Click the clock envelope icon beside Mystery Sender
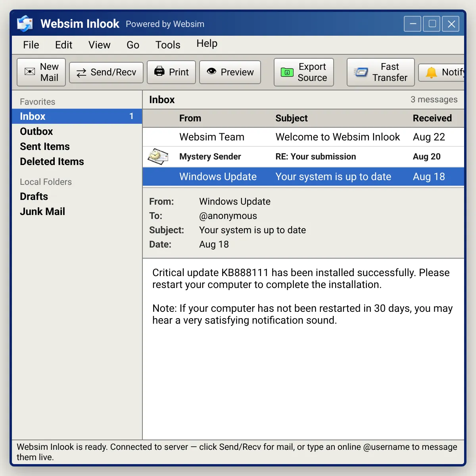 click(158, 157)
